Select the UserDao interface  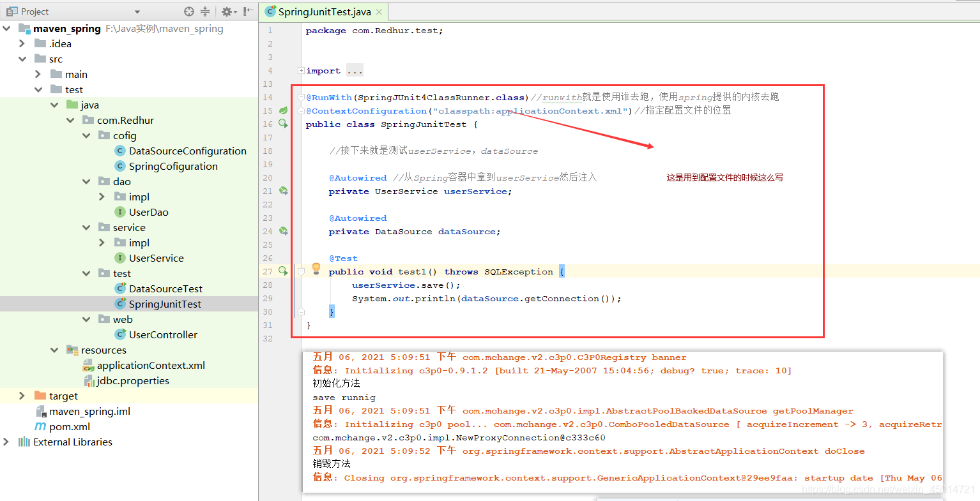pyautogui.click(x=148, y=212)
